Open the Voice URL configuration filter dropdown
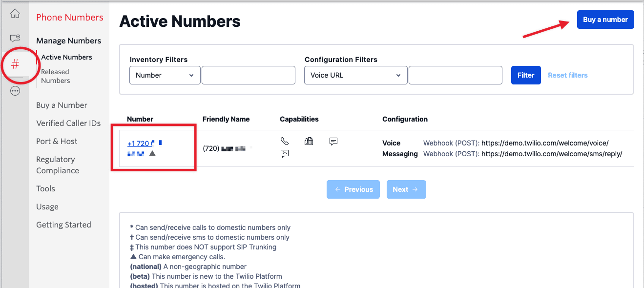This screenshot has width=644, height=288. coord(355,75)
